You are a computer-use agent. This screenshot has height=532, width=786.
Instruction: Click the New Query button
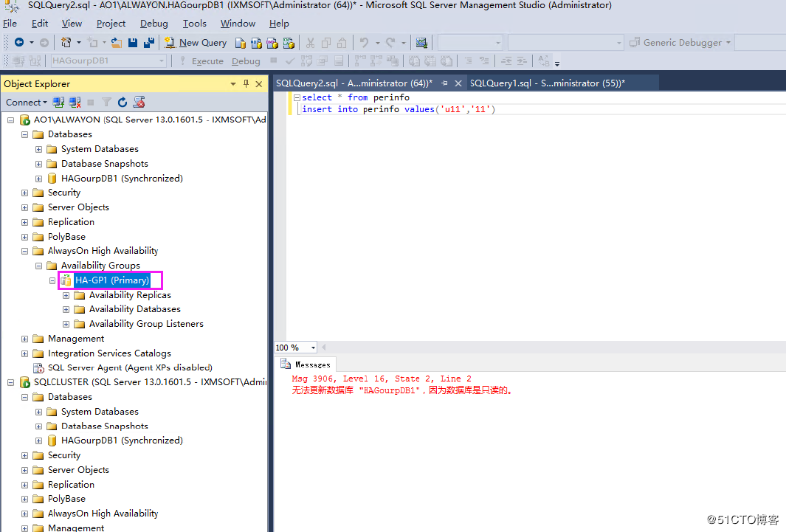click(196, 43)
